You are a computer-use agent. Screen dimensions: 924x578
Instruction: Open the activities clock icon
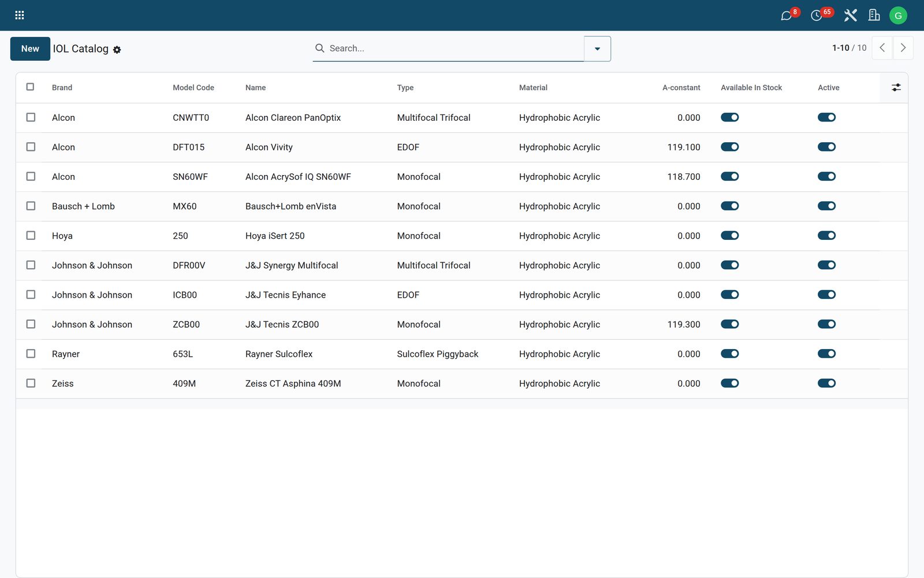coord(817,15)
